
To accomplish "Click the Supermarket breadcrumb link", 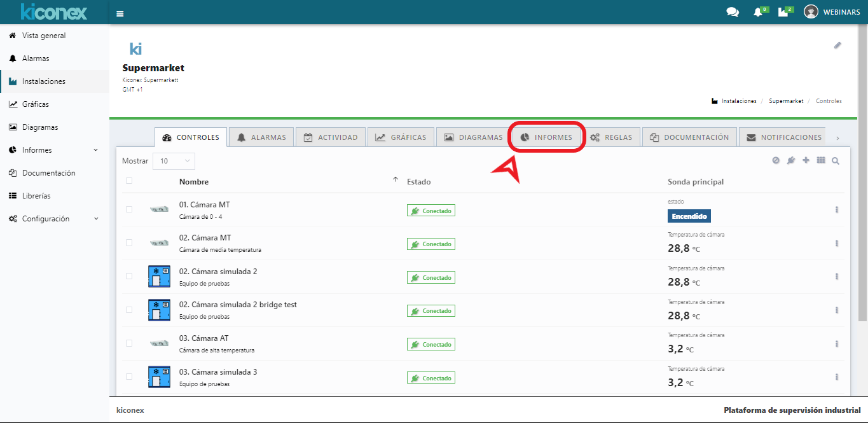I will pyautogui.click(x=786, y=101).
